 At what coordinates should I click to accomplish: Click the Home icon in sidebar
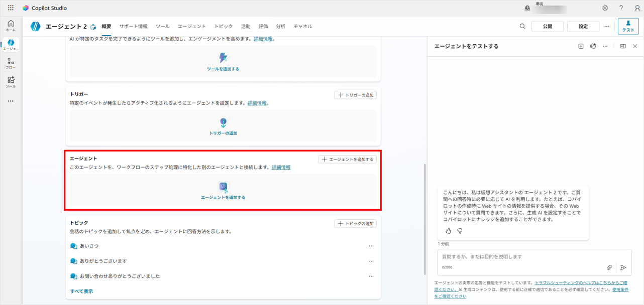click(x=11, y=26)
